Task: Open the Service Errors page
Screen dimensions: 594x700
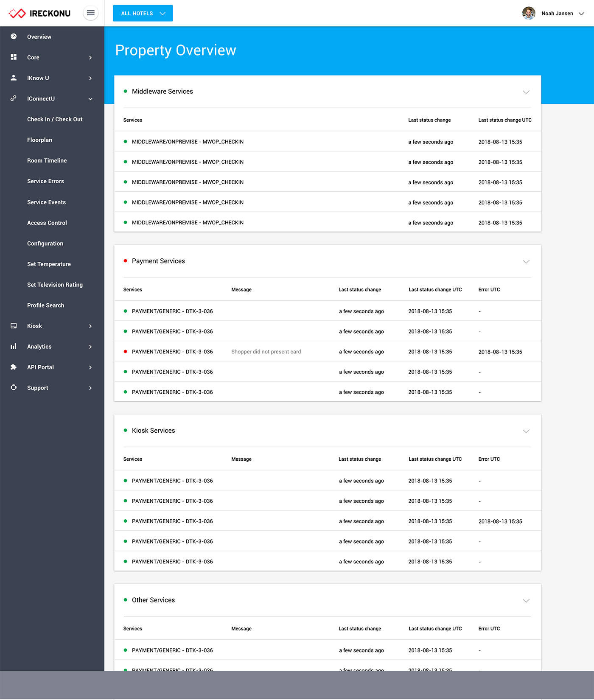Action: coord(45,181)
